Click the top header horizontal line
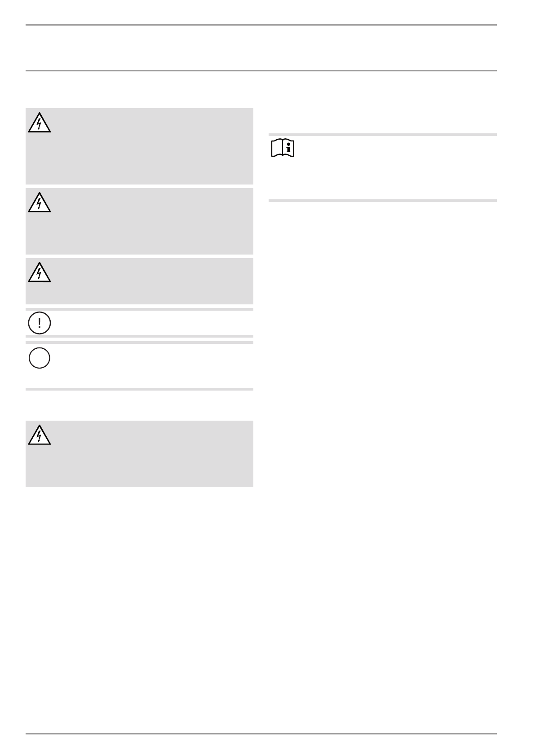Image resolution: width=535 pixels, height=756 pixels. pos(261,25)
